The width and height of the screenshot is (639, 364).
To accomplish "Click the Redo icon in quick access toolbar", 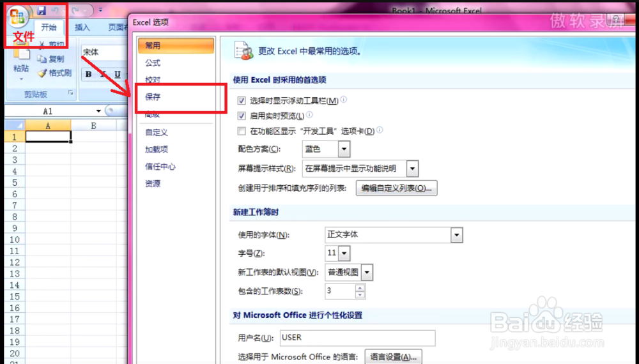I will point(76,11).
